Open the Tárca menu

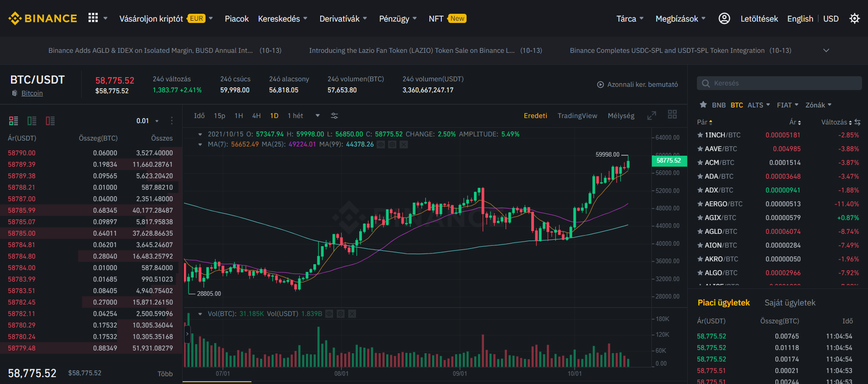630,18
